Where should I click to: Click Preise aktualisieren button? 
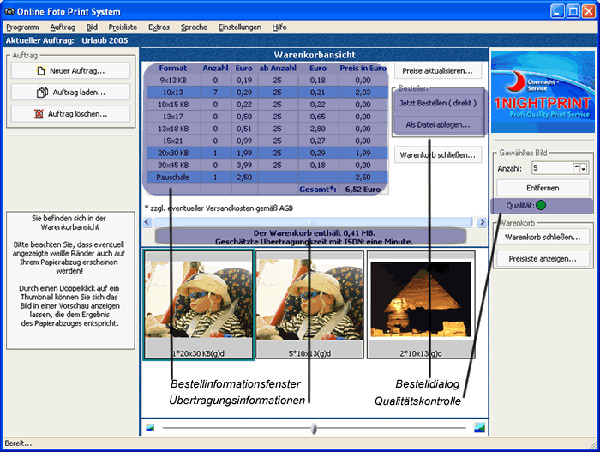pos(437,71)
